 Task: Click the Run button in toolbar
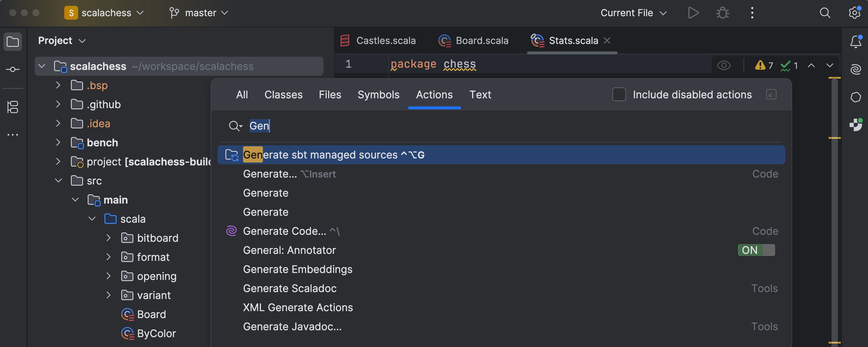pos(693,13)
